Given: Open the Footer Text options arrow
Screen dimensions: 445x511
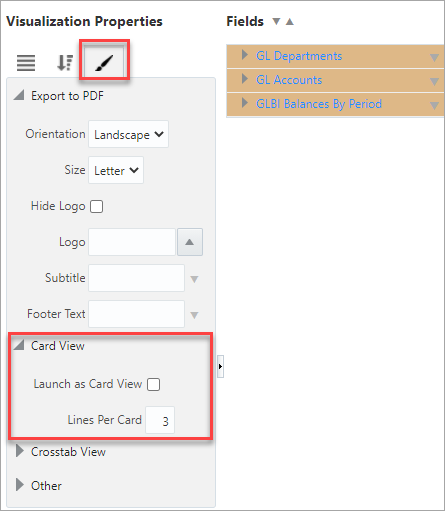Looking at the screenshot, I should click(194, 315).
